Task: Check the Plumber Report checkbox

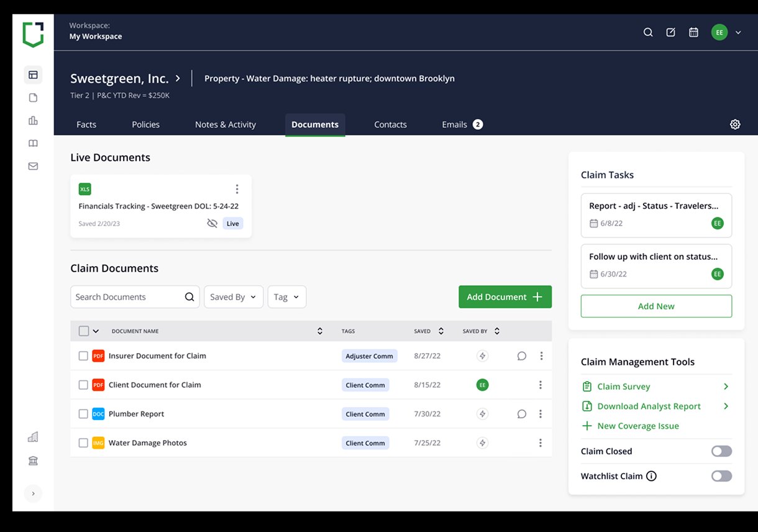Action: 83,414
